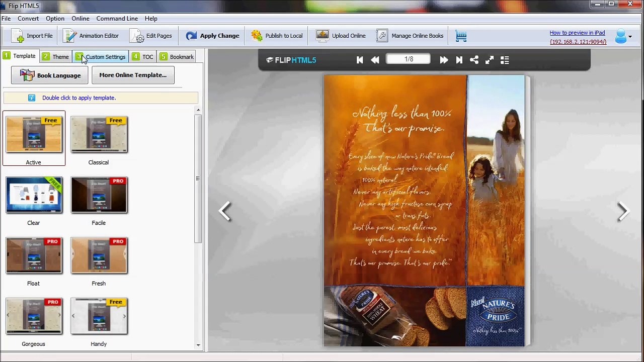Click Publish to Local
This screenshot has width=644, height=362.
click(x=277, y=36)
